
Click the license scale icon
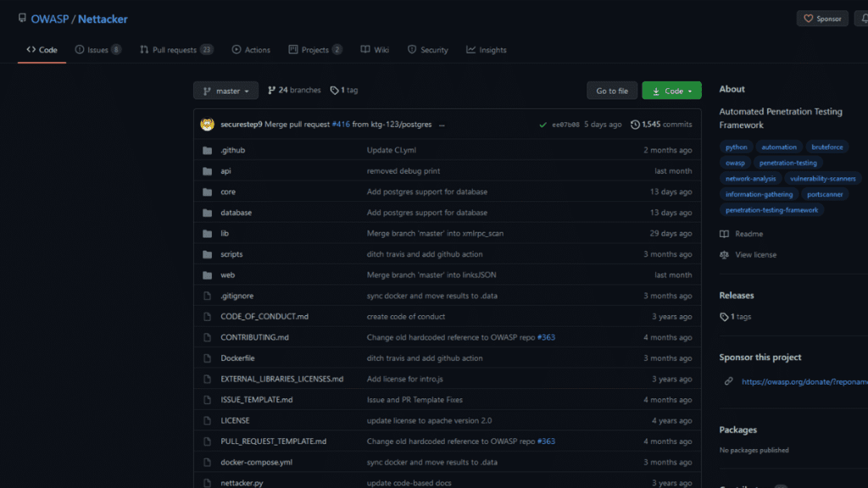[x=724, y=255]
